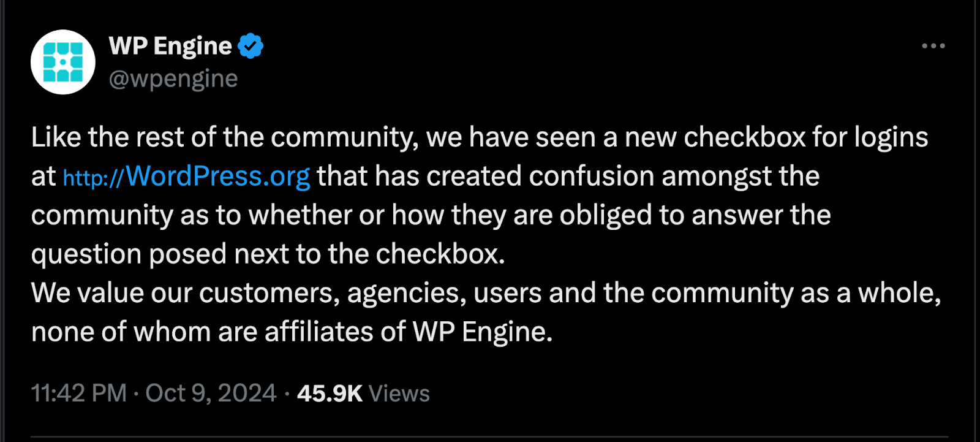
Task: Open the WP Engine profile avatar
Action: pyautogui.click(x=63, y=62)
